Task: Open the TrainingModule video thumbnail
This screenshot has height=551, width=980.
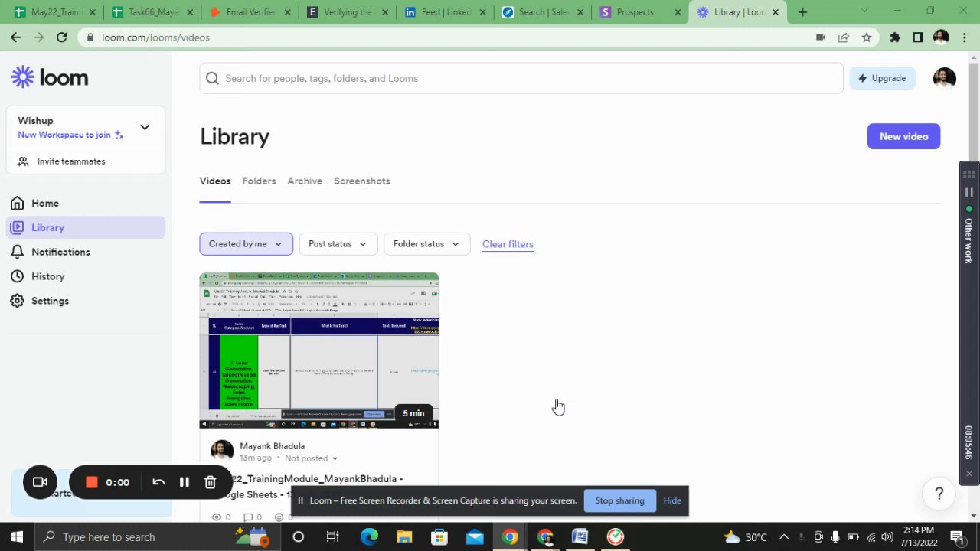Action: tap(319, 350)
